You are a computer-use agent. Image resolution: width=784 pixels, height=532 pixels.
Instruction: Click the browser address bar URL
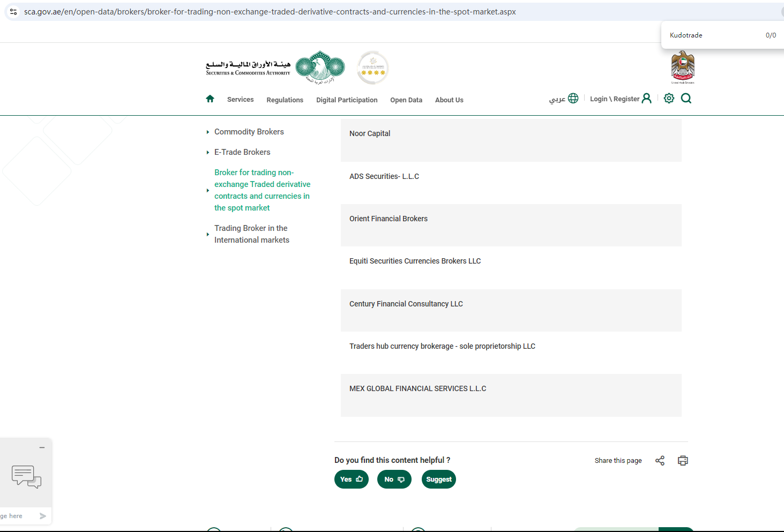[x=270, y=12]
